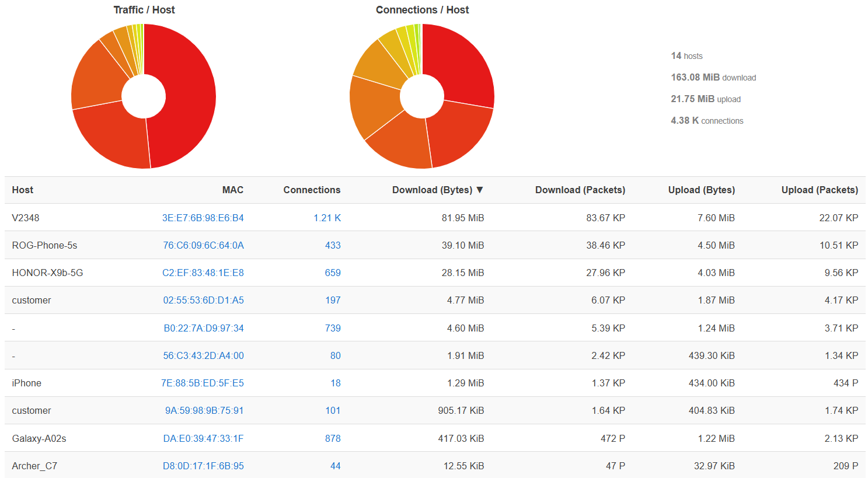Open connections count 80

coord(336,355)
